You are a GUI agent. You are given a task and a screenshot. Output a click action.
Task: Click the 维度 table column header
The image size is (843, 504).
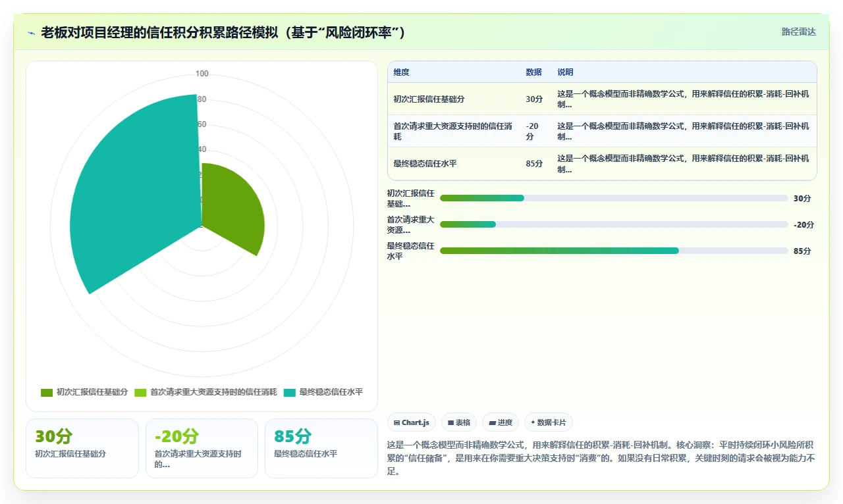(x=401, y=72)
